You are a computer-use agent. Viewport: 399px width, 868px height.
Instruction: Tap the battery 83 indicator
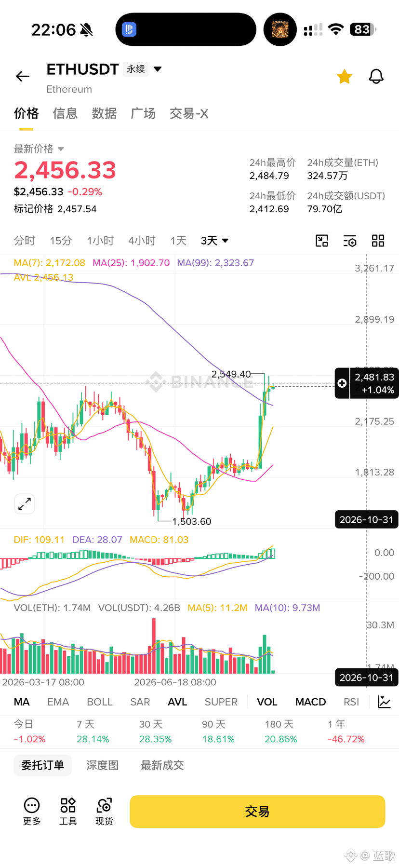363,29
